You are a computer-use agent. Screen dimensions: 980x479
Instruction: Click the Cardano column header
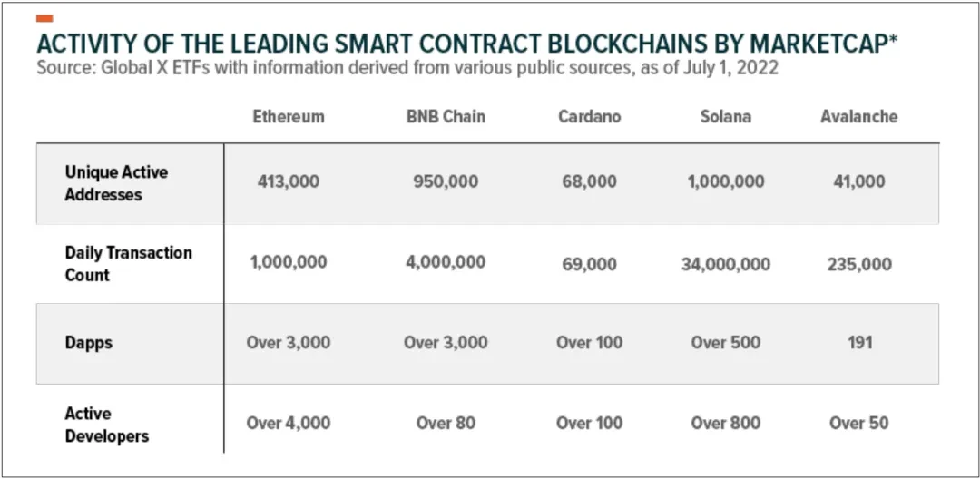(x=589, y=117)
